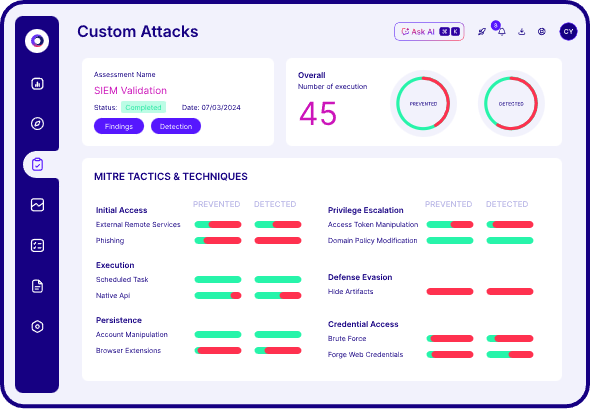Click the DETECTED donut chart
590x409 pixels.
coord(511,103)
